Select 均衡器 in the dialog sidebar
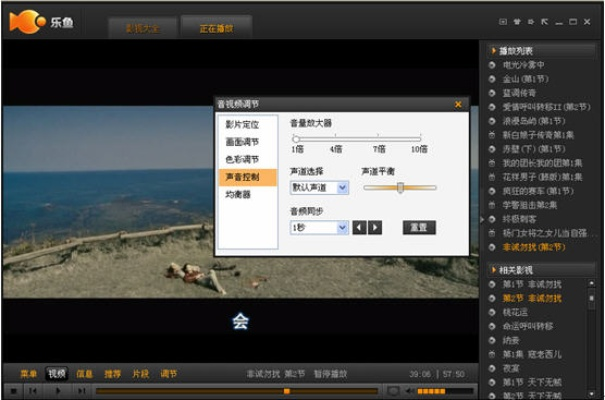The height and width of the screenshot is (400, 605). point(238,194)
